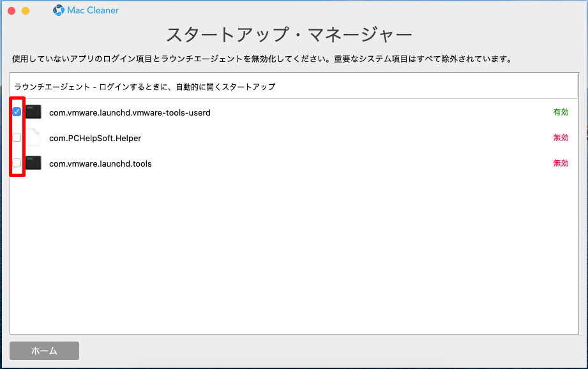Image resolution: width=588 pixels, height=369 pixels.
Task: Click the 無効 status of com.vmware.launchd.tools
Action: 561,163
